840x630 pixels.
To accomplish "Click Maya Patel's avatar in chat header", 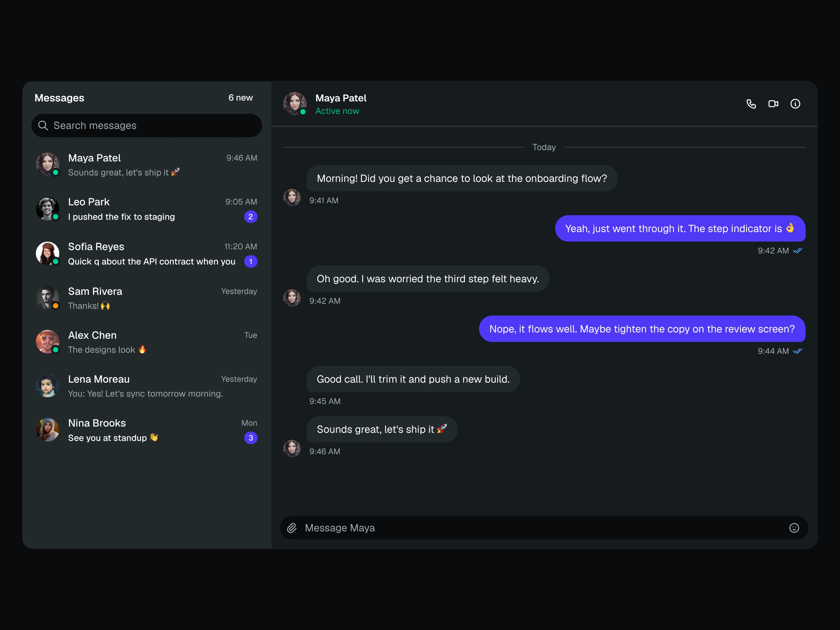I will click(x=295, y=103).
